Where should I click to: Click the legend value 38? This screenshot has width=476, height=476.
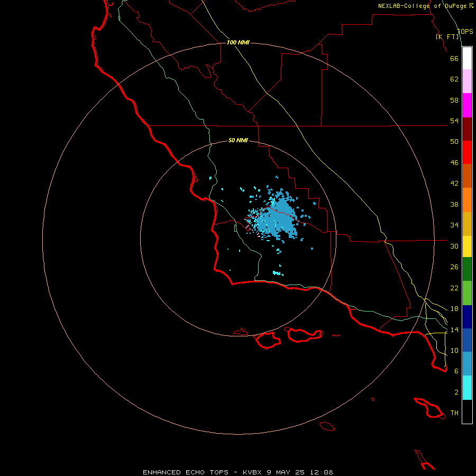(454, 204)
